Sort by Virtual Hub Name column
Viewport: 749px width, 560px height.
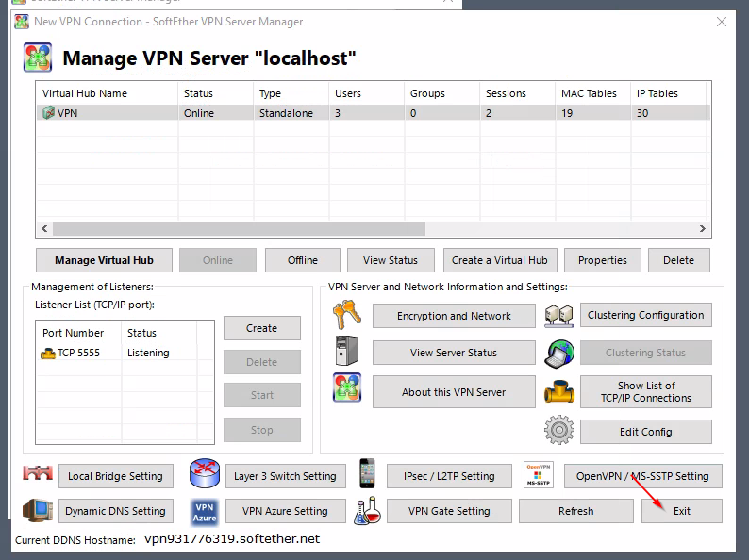(108, 93)
